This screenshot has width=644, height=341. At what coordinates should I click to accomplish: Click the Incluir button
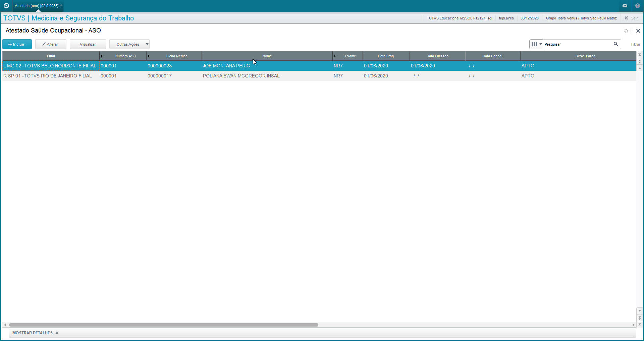[x=17, y=44]
